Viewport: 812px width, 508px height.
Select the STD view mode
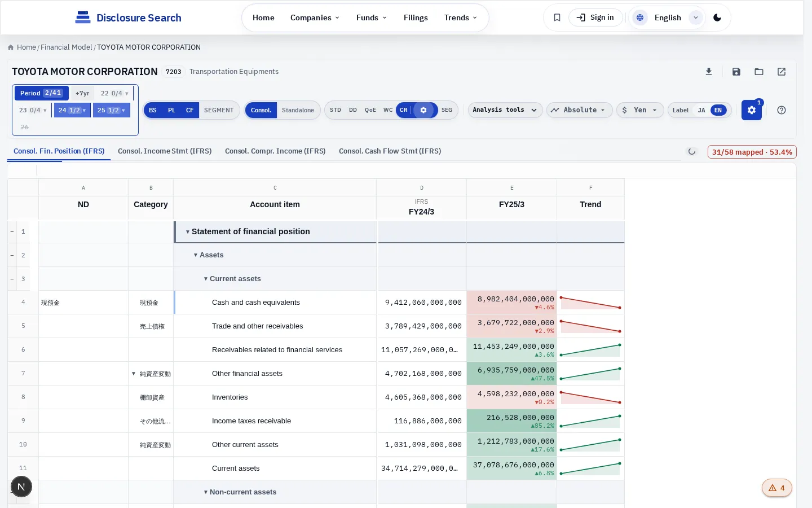pyautogui.click(x=336, y=110)
